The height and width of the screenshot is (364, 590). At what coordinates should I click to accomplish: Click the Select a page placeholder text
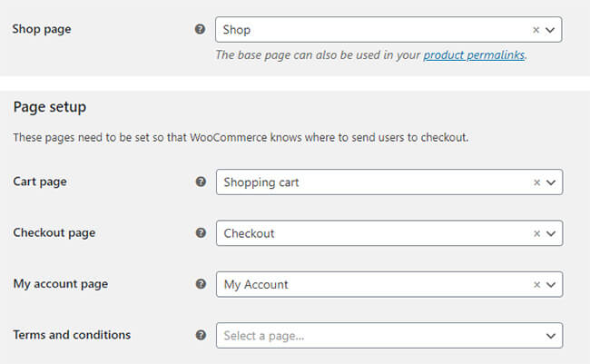click(264, 335)
